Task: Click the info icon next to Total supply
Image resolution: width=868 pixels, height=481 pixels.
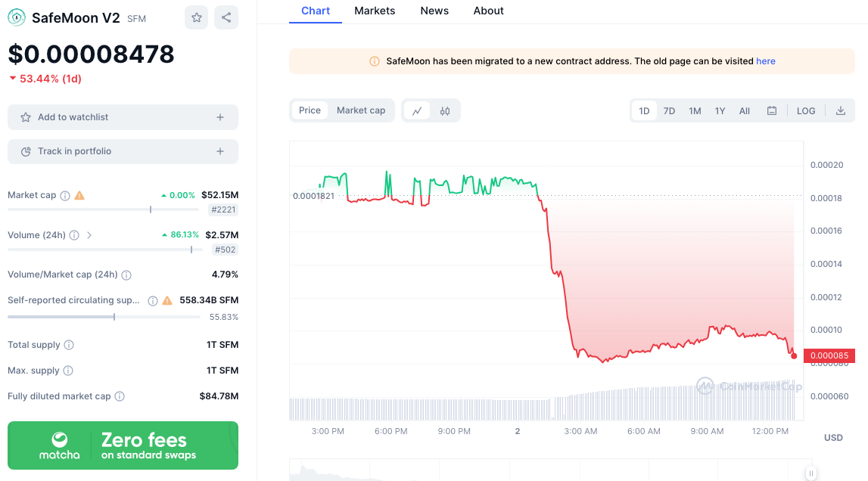Action: pyautogui.click(x=69, y=345)
